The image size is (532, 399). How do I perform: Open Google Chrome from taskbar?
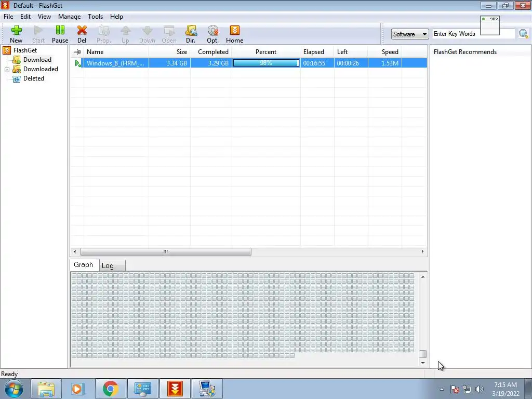tap(110, 389)
